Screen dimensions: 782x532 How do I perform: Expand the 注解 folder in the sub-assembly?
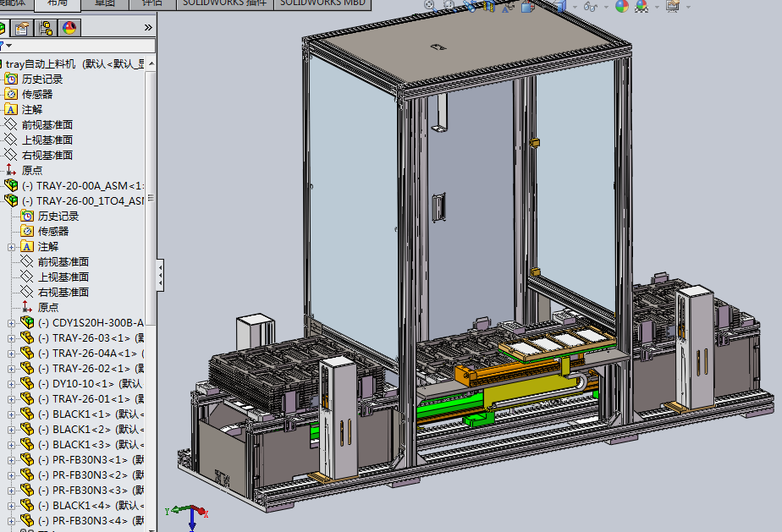coord(11,246)
